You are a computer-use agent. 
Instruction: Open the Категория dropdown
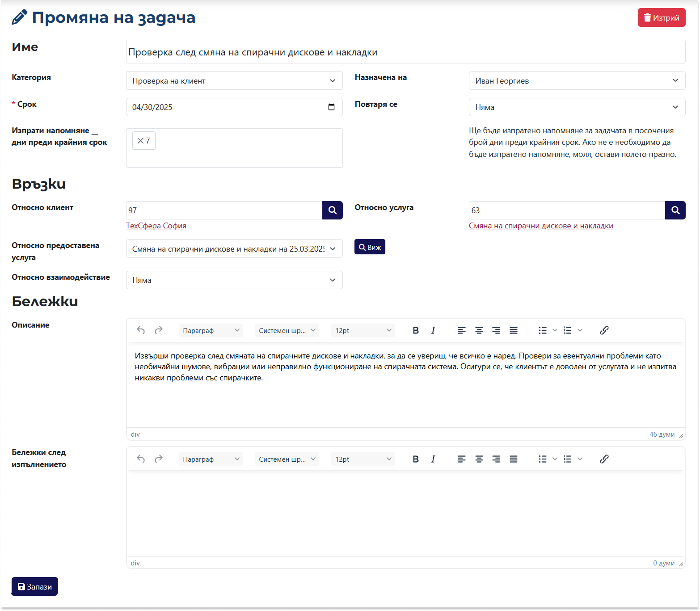(x=234, y=80)
